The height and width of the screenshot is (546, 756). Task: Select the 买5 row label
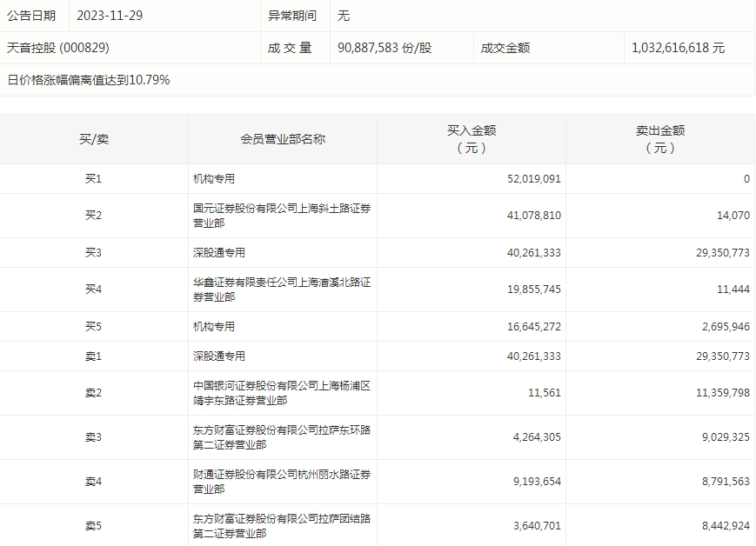pos(94,327)
